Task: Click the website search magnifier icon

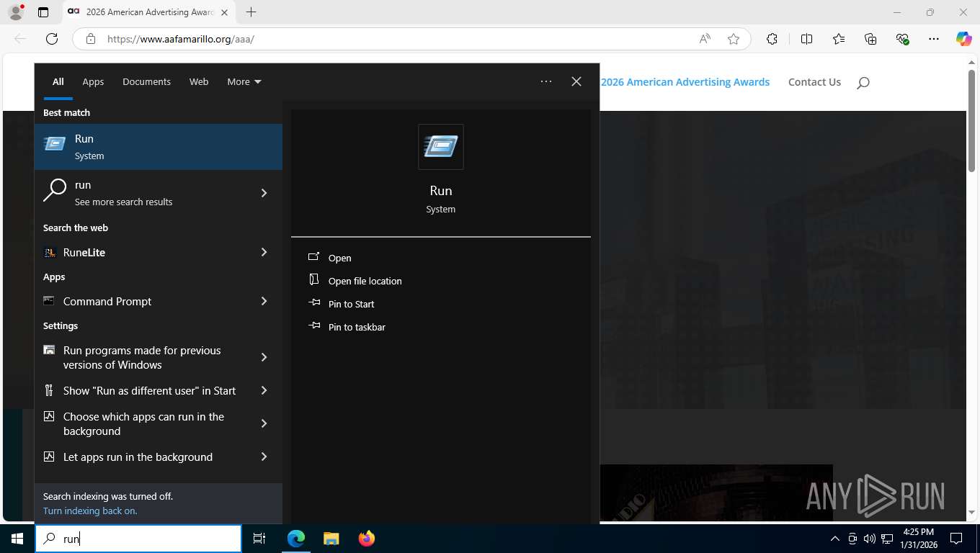Action: point(863,83)
